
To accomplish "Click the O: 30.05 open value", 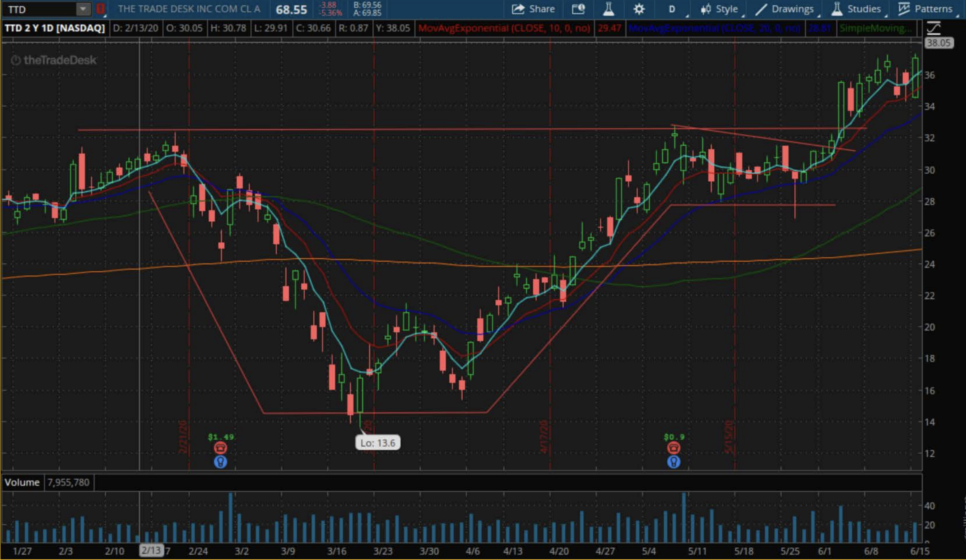I will point(184,28).
